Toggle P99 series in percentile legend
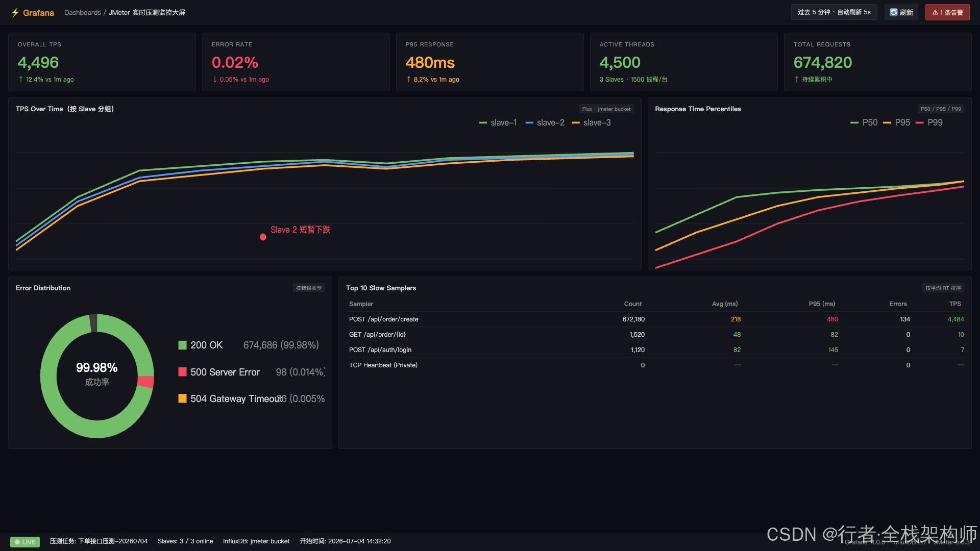980x551 pixels. [929, 122]
